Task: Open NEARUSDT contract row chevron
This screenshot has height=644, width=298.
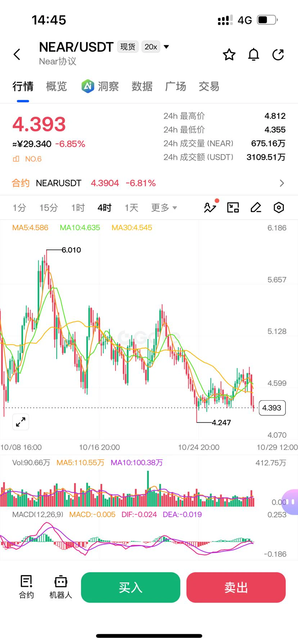Action: pos(282,183)
